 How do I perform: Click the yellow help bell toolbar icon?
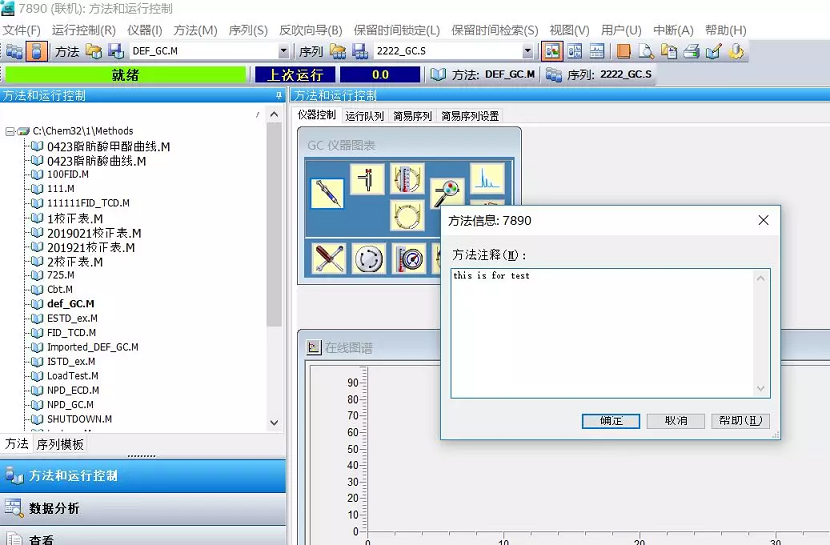(736, 51)
